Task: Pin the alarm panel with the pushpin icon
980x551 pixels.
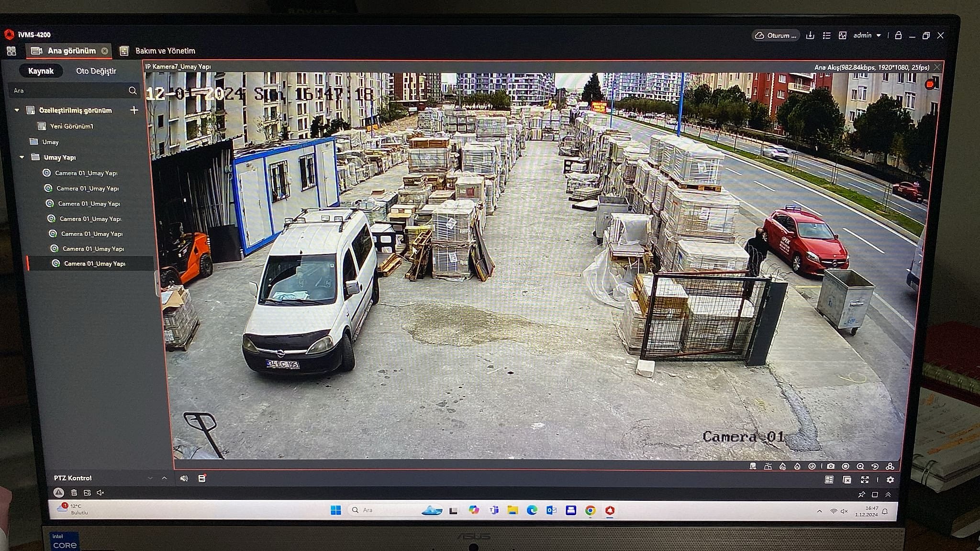Action: tap(861, 495)
